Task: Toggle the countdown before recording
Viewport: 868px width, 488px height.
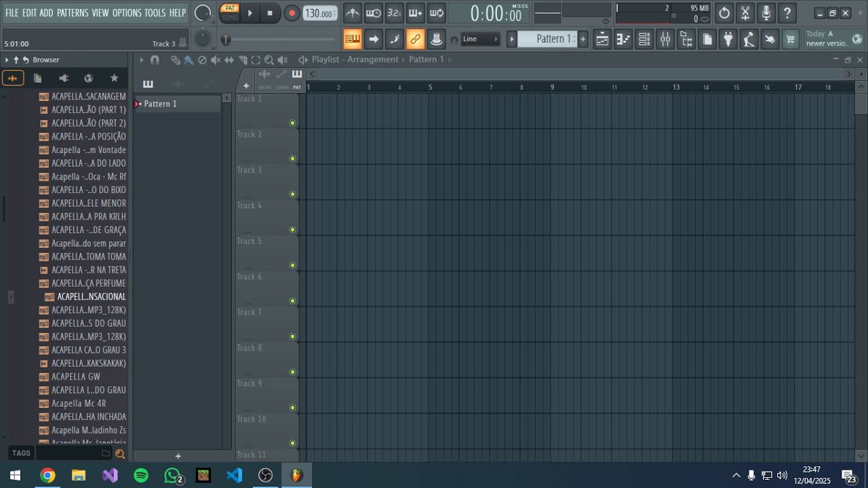Action: (395, 13)
